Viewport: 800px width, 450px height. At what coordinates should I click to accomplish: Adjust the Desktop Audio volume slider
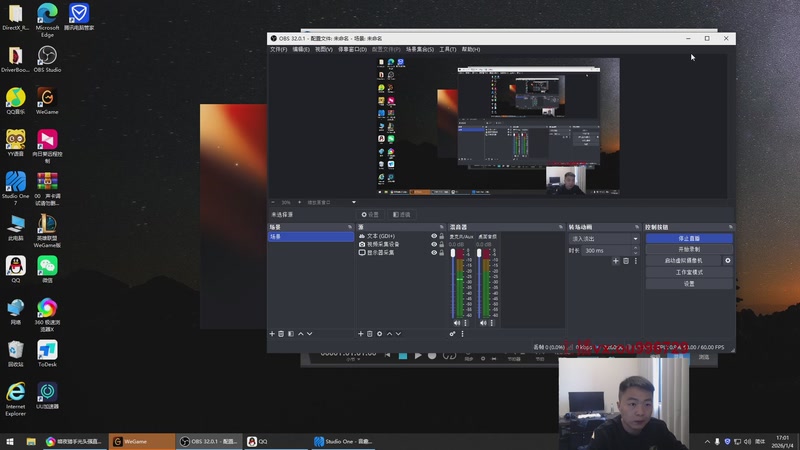[479, 284]
